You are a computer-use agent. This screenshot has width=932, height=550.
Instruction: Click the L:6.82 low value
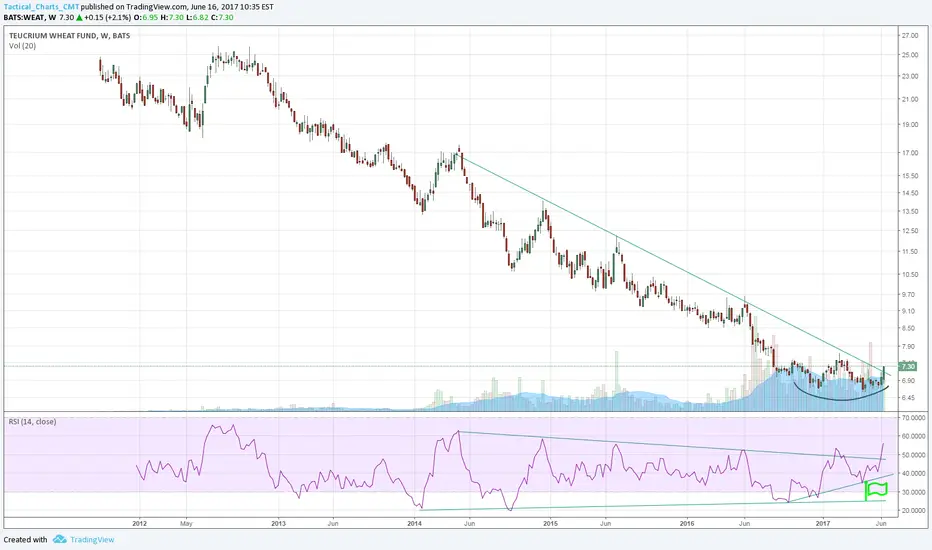click(x=197, y=18)
